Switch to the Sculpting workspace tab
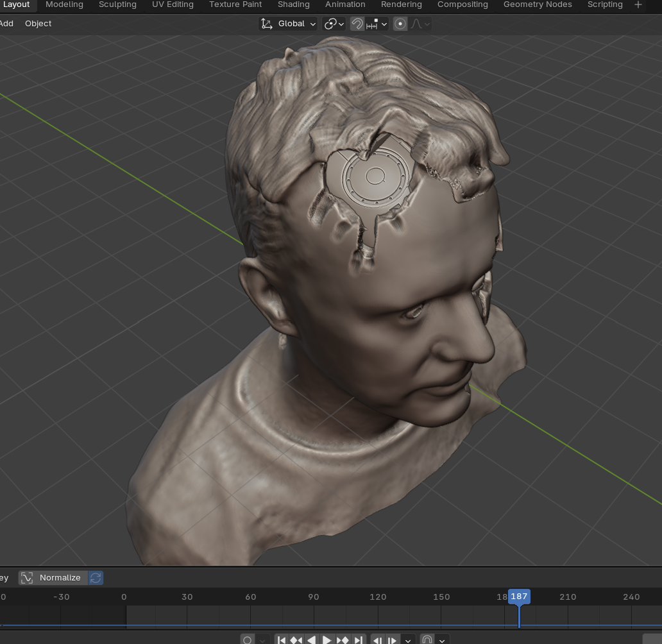Screen dimensions: 662x644 (117, 4)
